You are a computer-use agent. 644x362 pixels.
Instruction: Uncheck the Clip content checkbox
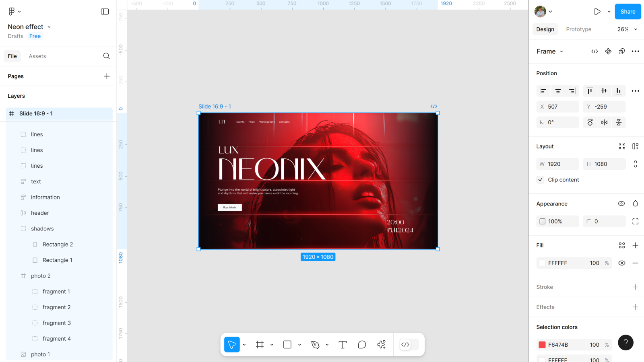[x=541, y=180]
